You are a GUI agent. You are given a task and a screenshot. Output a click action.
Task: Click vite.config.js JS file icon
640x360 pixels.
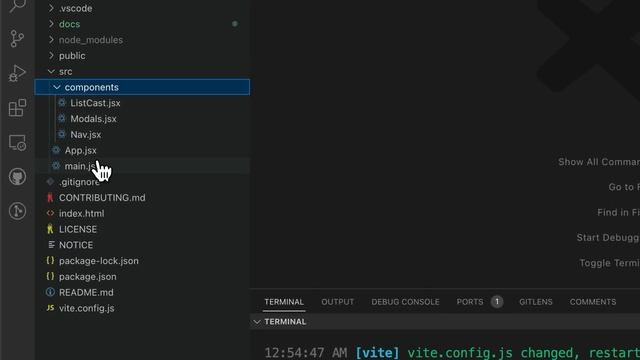50,308
